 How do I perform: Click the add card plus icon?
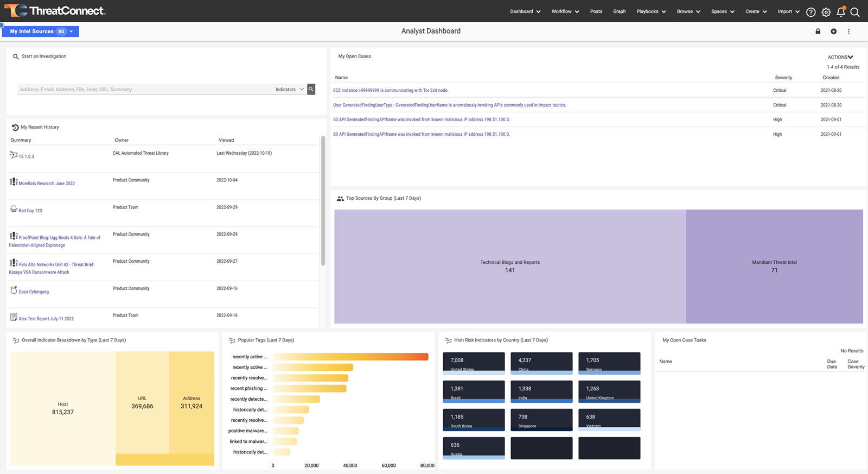point(833,31)
